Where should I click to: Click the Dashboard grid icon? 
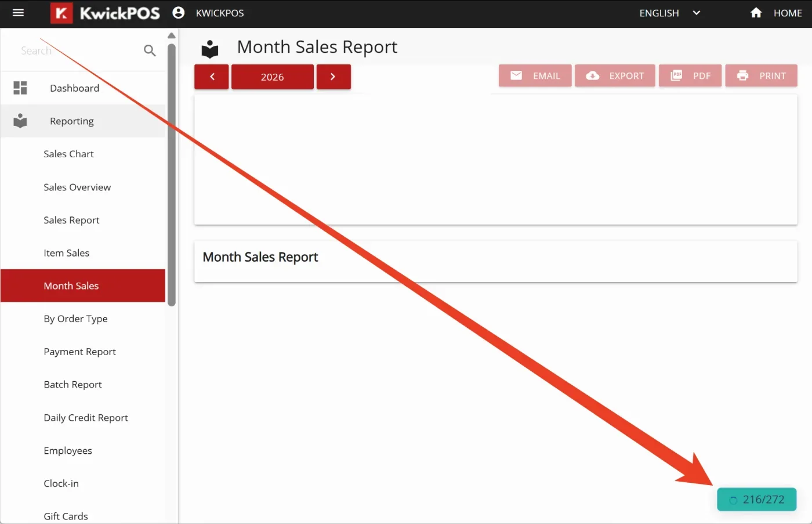tap(20, 88)
